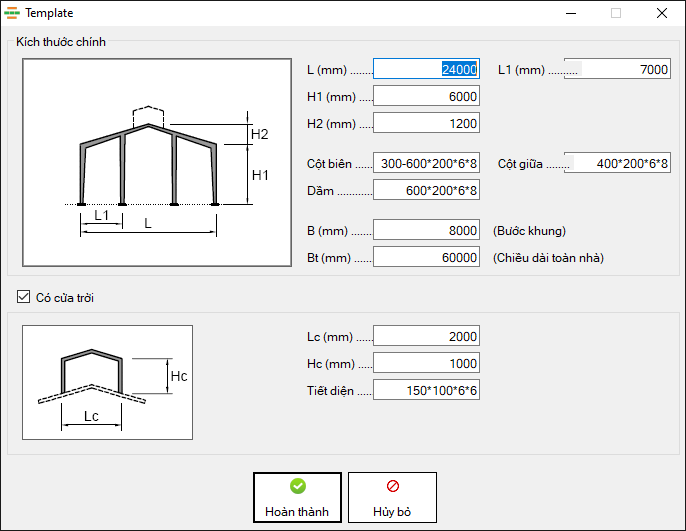Focus the L (mm) field showing 24000

click(x=427, y=69)
